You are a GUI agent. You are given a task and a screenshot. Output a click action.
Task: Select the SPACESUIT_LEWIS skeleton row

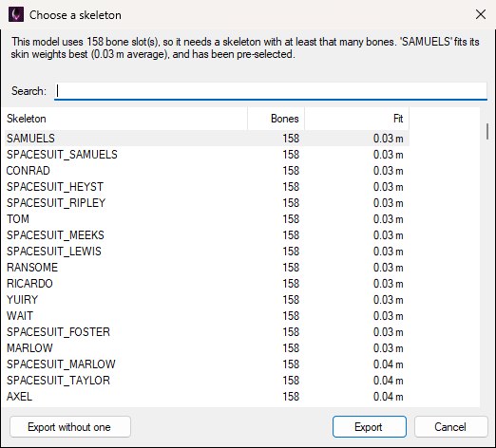(207, 252)
